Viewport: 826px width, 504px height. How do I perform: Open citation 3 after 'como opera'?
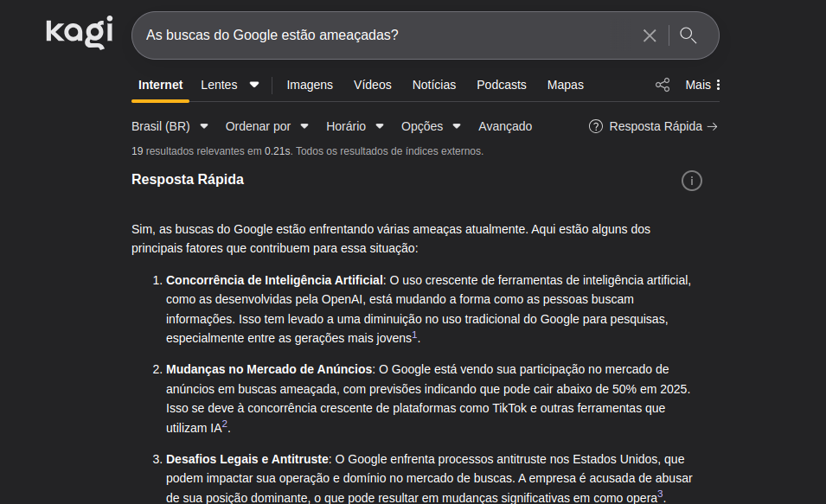coord(660,494)
